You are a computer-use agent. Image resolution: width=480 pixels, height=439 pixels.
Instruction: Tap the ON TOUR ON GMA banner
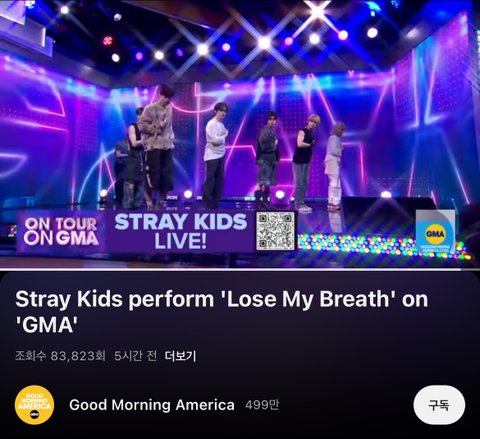tap(61, 231)
